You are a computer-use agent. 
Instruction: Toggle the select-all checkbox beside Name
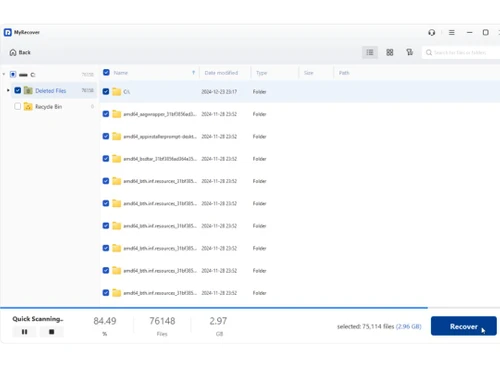[x=106, y=72]
